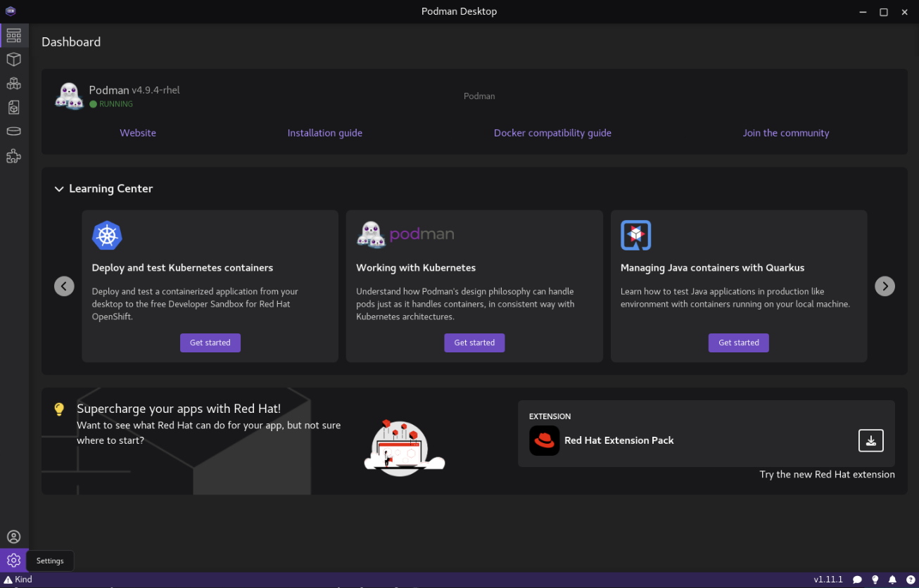Click 'Supercharge your apps with Red Hat!' heading
The image size is (919, 588).
click(x=179, y=409)
